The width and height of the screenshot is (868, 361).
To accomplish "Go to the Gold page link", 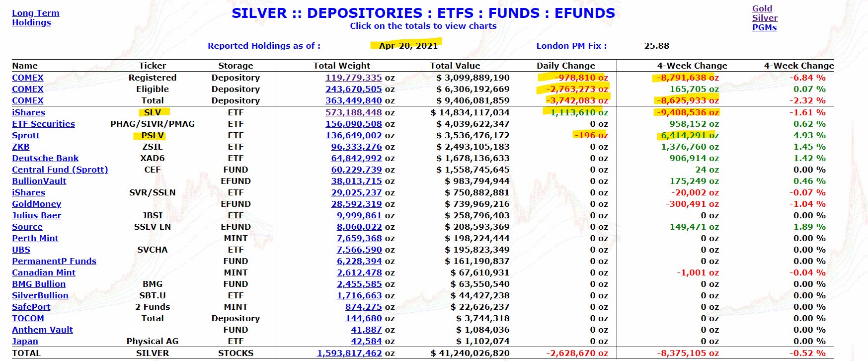I will coord(762,8).
